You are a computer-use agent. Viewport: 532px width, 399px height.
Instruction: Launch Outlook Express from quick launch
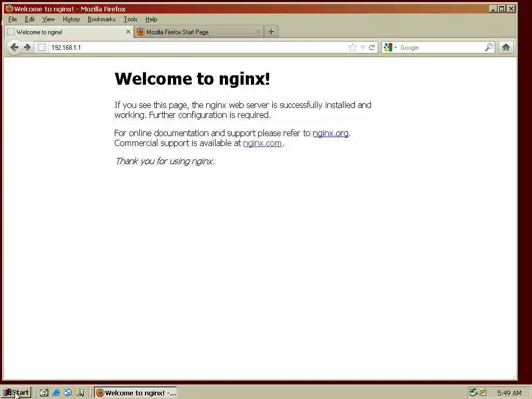[68, 393]
